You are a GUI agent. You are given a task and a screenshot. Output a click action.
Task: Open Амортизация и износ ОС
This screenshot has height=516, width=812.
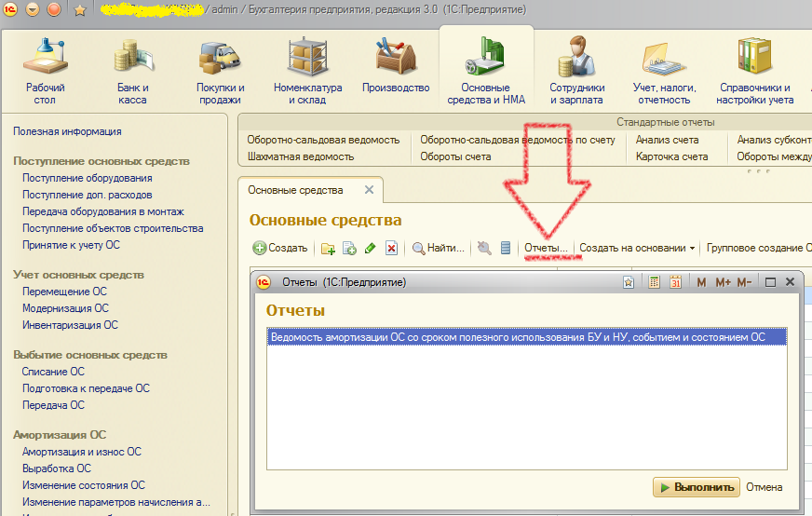(81, 452)
